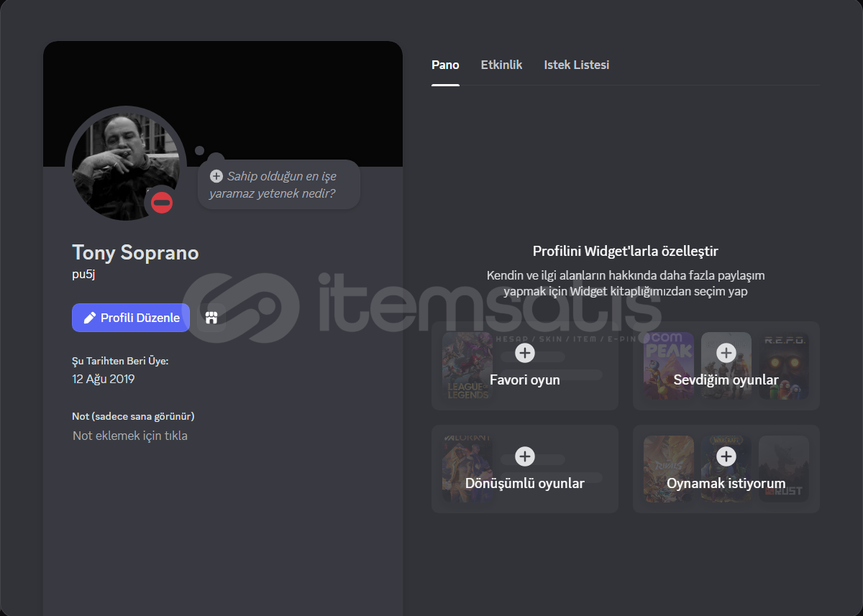Open the Etkinlik tab
The width and height of the screenshot is (863, 616).
click(x=501, y=65)
